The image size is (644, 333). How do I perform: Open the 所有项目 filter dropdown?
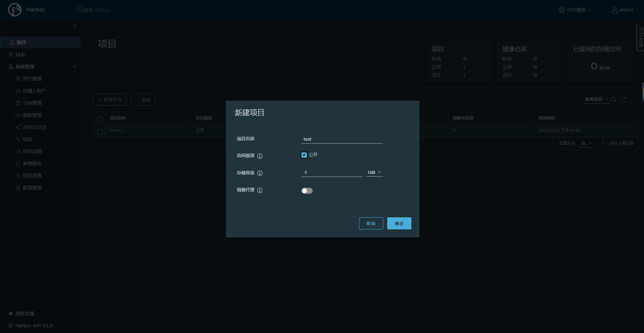click(x=596, y=100)
